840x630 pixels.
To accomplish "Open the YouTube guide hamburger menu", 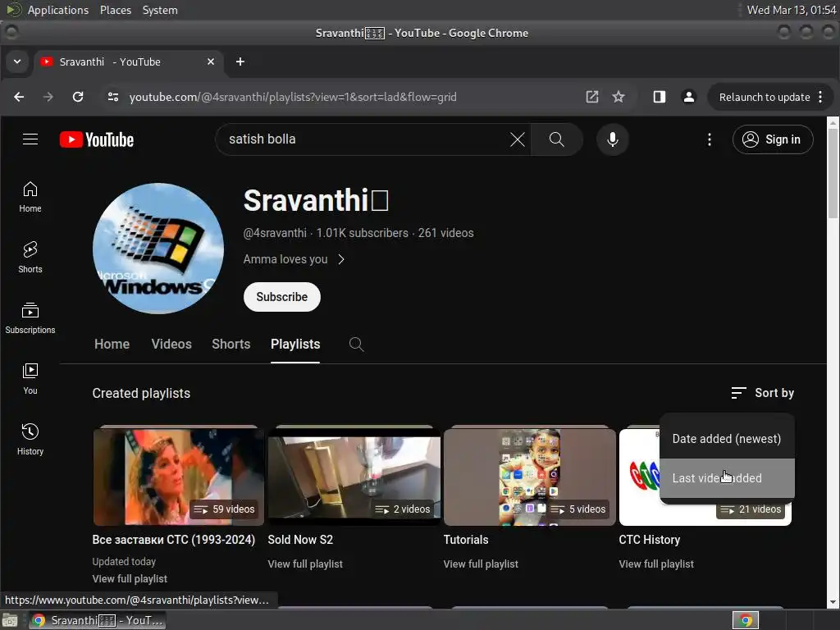I will click(30, 139).
